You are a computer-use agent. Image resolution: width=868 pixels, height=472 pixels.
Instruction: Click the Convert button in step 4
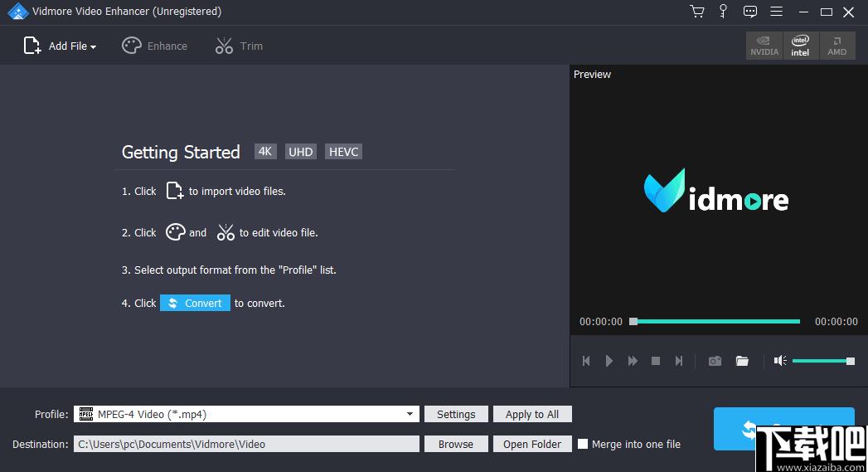pos(195,303)
